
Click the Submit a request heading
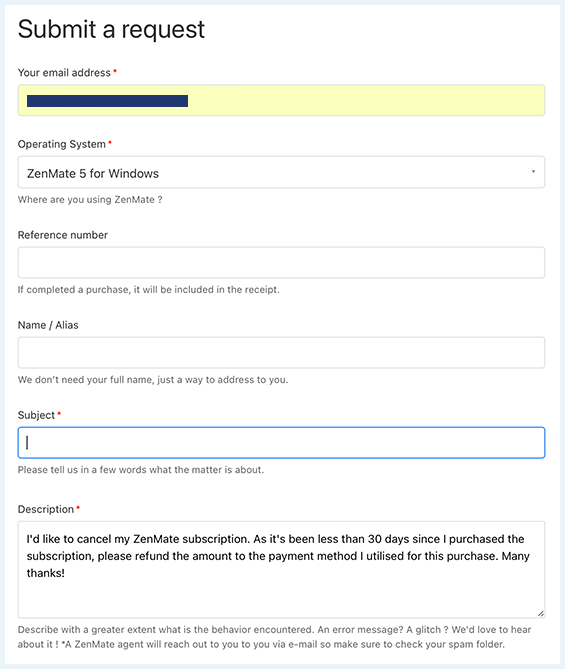pos(111,30)
